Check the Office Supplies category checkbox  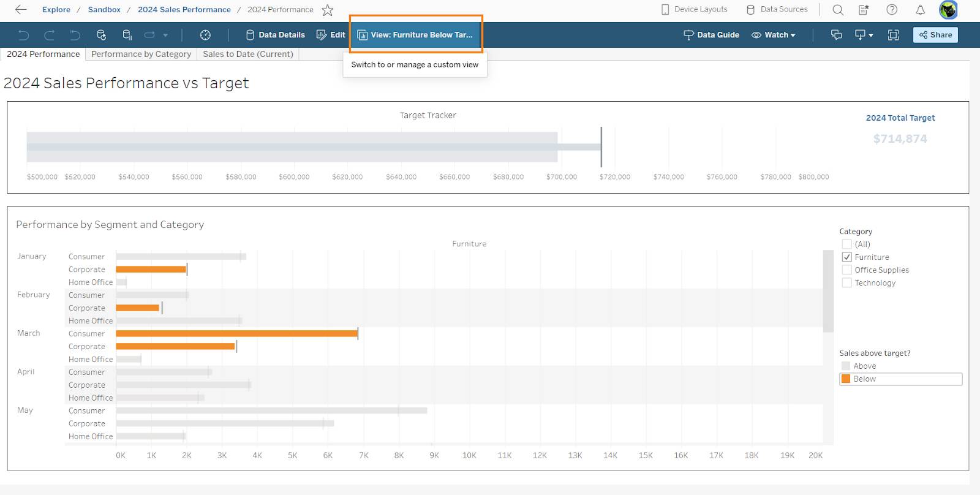coord(846,270)
